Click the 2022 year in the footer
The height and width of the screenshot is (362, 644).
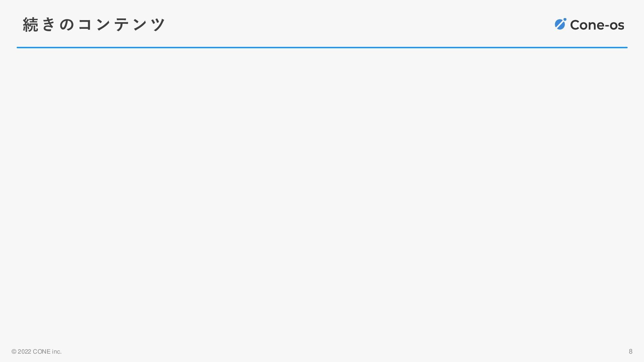point(24,352)
